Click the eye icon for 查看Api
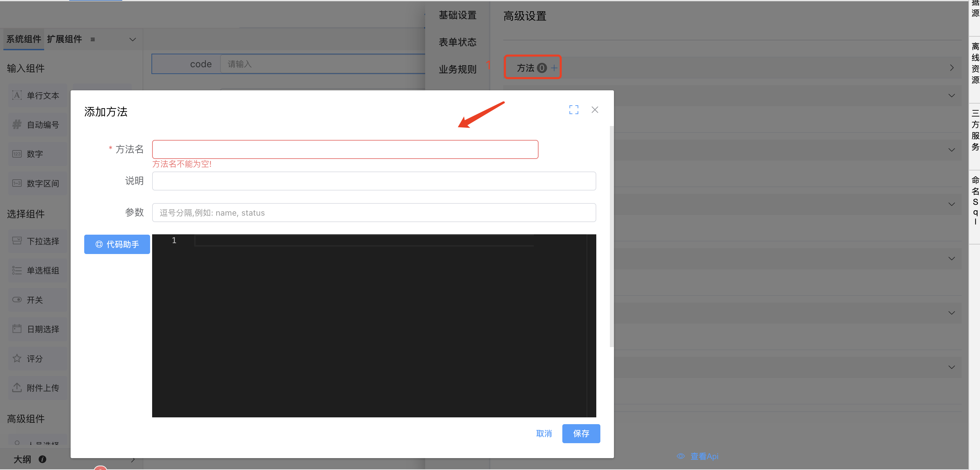This screenshot has height=470, width=980. 680,456
